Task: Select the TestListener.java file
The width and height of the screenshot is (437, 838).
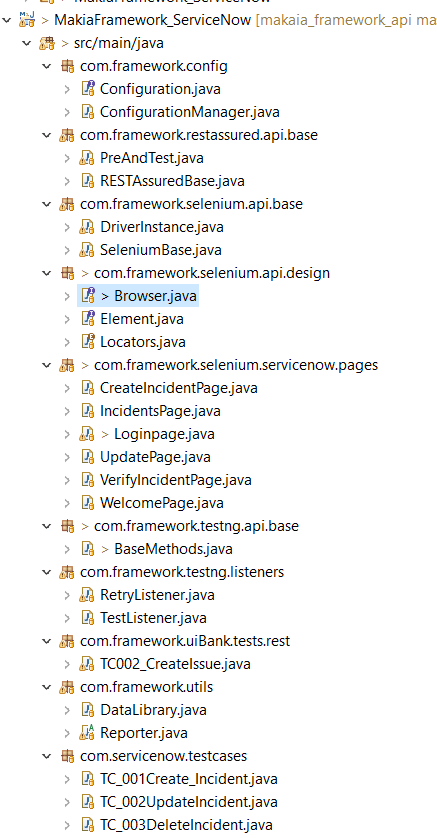Action: coord(153,617)
